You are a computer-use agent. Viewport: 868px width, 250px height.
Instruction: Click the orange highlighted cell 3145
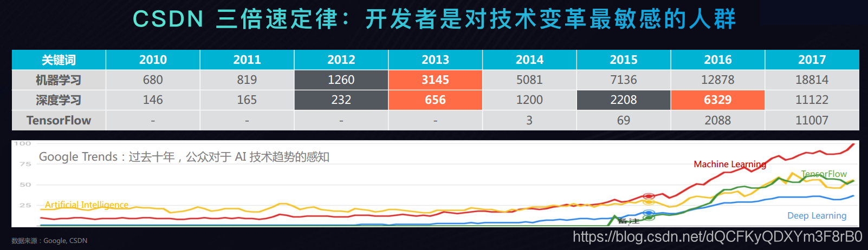[x=436, y=80]
